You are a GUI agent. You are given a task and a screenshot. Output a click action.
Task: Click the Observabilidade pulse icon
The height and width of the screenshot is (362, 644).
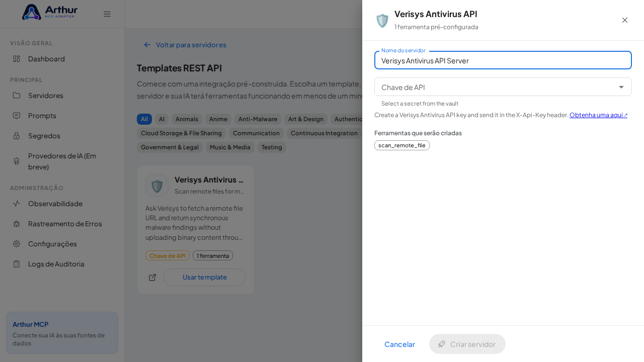17,204
